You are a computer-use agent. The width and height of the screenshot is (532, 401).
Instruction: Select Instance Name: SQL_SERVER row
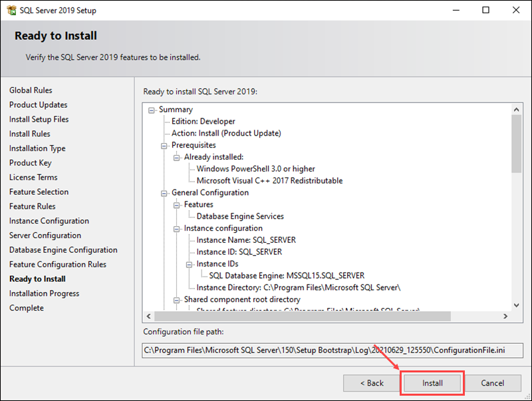pyautogui.click(x=246, y=240)
